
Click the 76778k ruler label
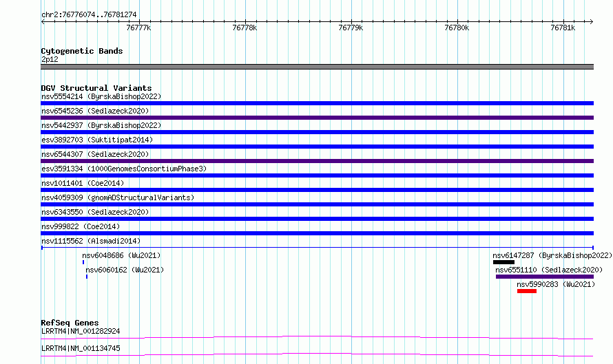[x=245, y=28]
